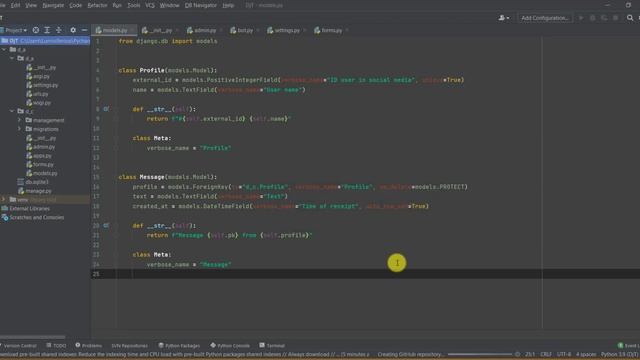Expand the management folder
Image resolution: width=640 pixels, height=360 pixels.
pyautogui.click(x=19, y=120)
